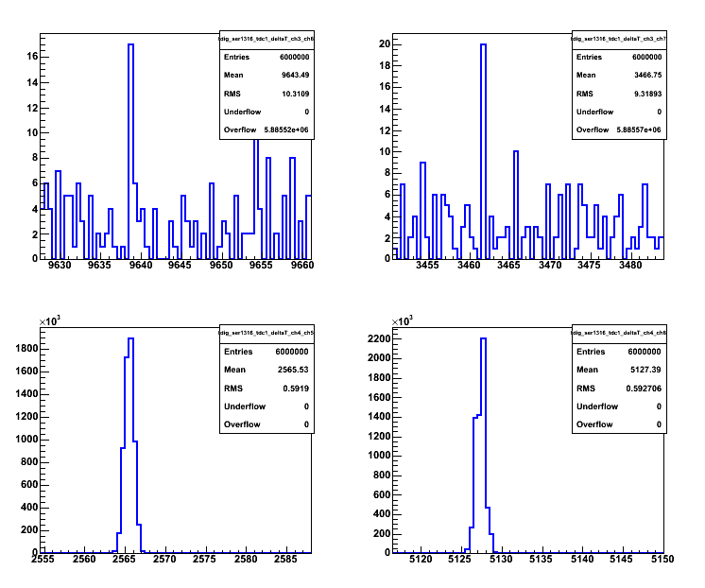Click the RMS value 9.31893
Image resolution: width=705 pixels, height=588 pixels.
coord(648,94)
